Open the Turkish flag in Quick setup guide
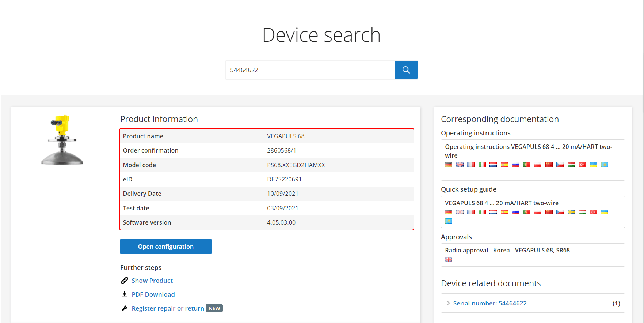This screenshot has width=644, height=323. 594,212
